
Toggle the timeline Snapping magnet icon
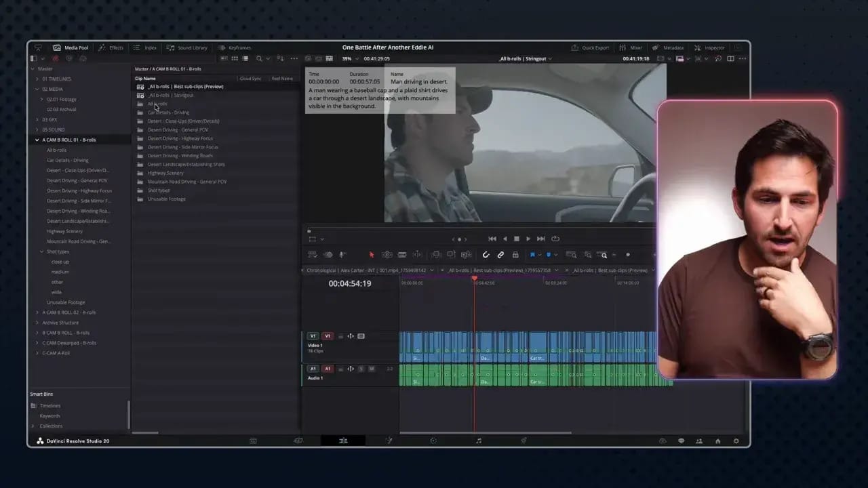[x=486, y=255]
